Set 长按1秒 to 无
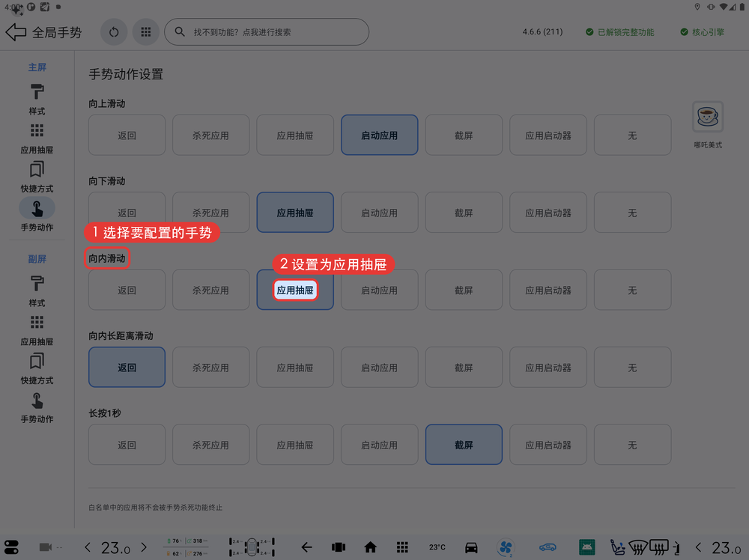Image resolution: width=749 pixels, height=560 pixels. [632, 445]
